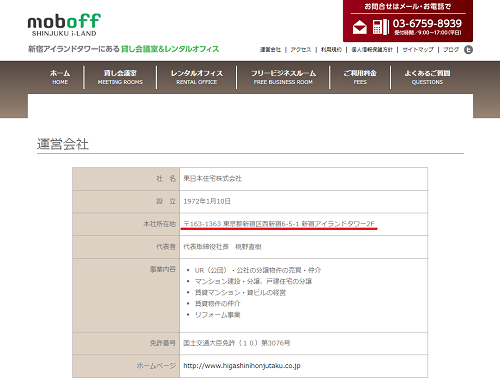Click the telephone icon in contact banner
The width and height of the screenshot is (500, 382).
[x=380, y=27]
